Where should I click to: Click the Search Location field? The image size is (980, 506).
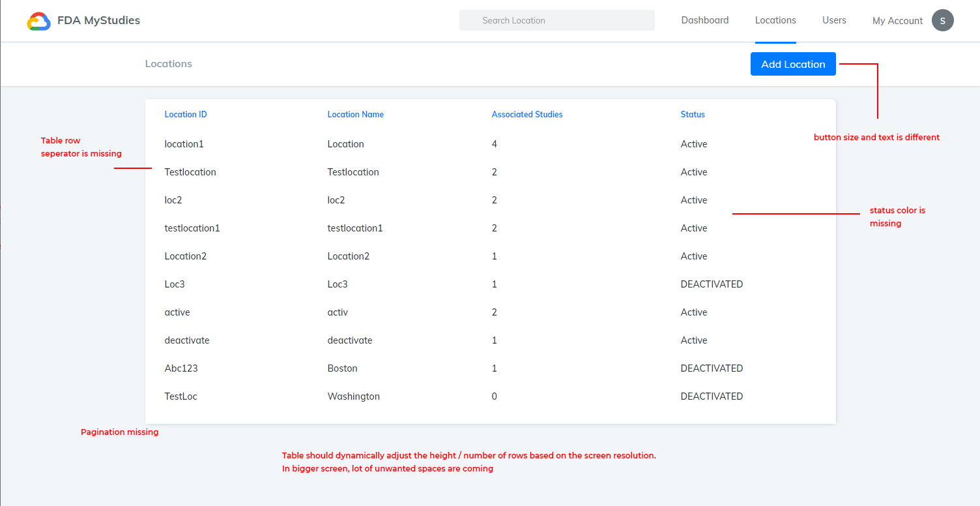[x=557, y=20]
